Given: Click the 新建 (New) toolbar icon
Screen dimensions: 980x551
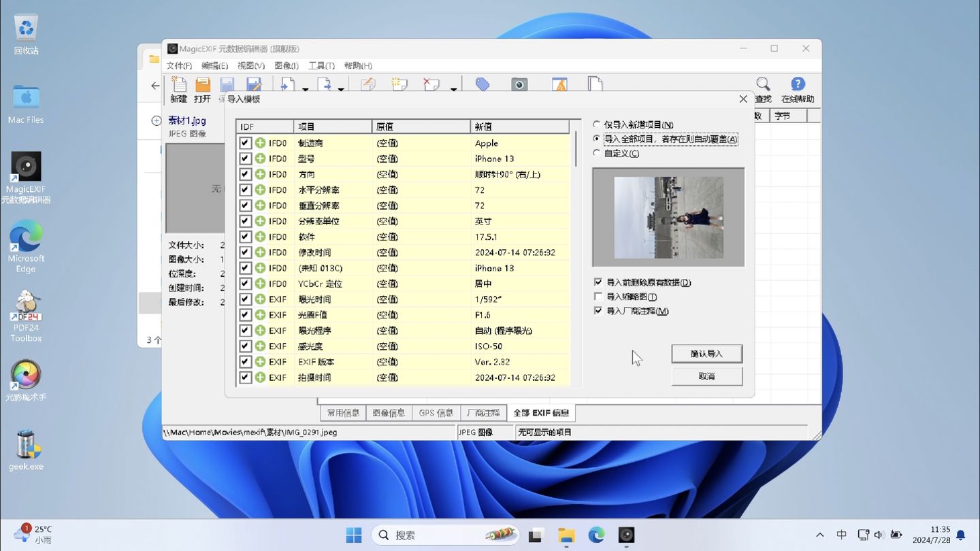Looking at the screenshot, I should 179,84.
